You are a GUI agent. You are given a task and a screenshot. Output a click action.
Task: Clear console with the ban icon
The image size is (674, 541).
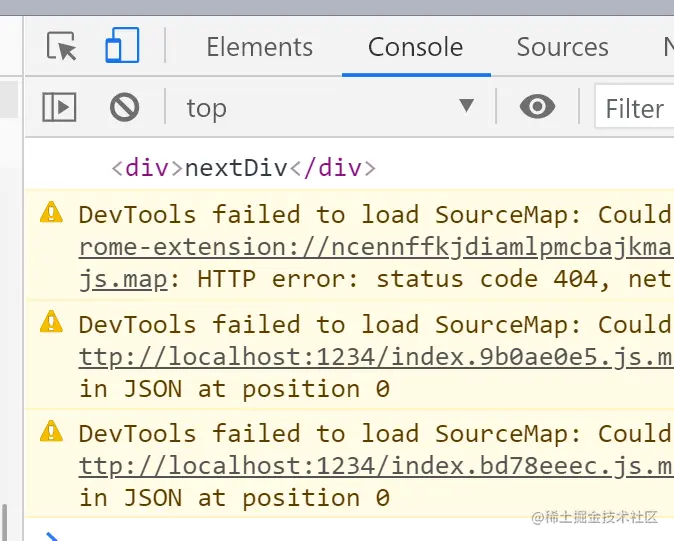click(x=124, y=107)
